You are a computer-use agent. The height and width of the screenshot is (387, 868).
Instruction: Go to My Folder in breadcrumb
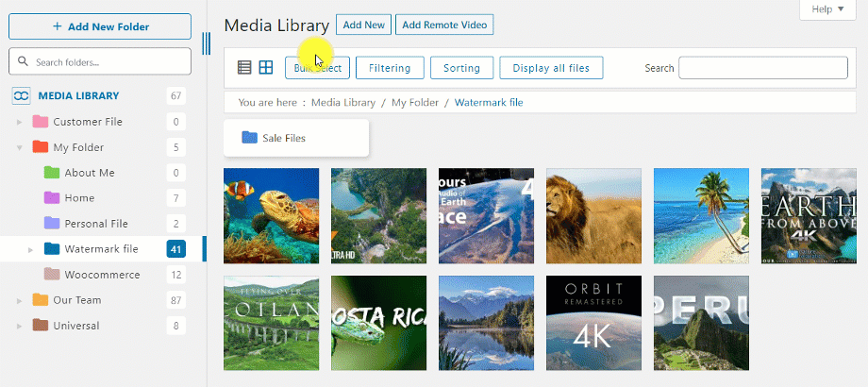[x=415, y=102]
